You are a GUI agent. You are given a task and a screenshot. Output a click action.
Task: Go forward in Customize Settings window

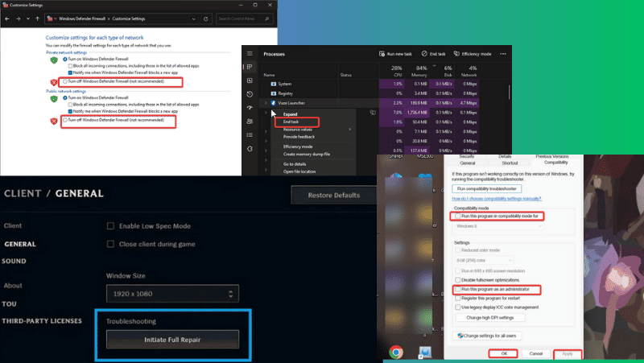[x=18, y=19]
